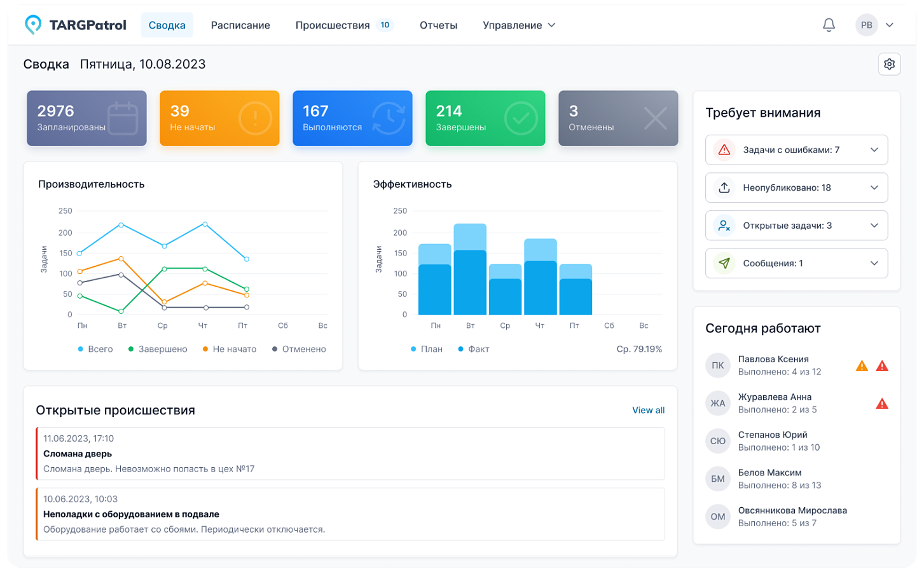Viewport: 924px width, 572px height.
Task: Click the checkmark icon on Завершены card
Action: [x=521, y=118]
